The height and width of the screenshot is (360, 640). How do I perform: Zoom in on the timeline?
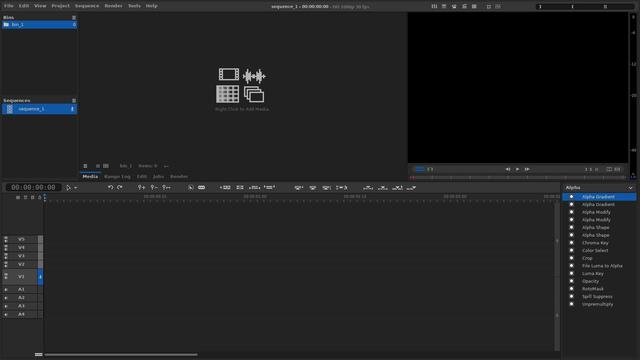(141, 187)
